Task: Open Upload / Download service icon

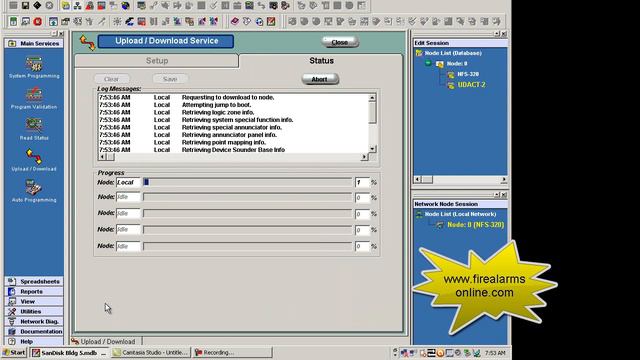Action: [34, 160]
